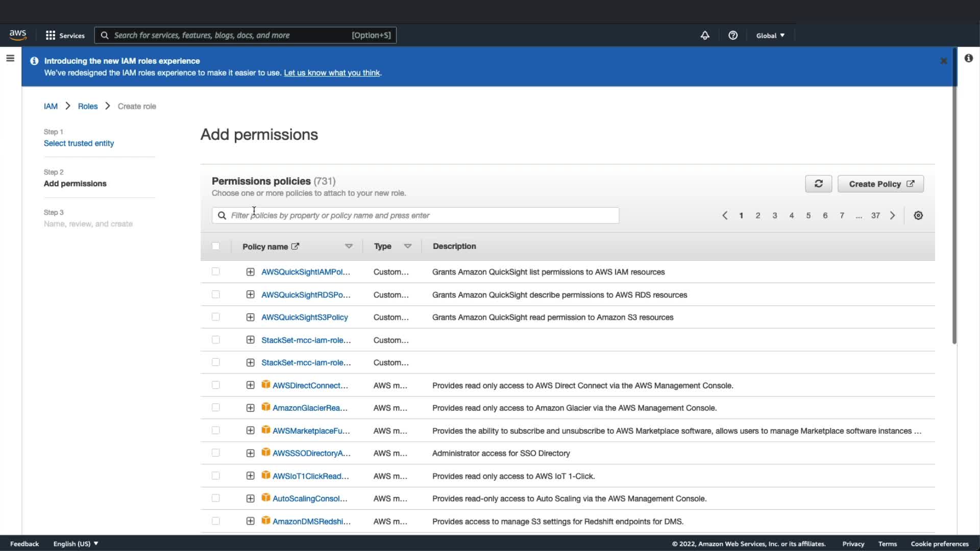Viewport: 980px width, 551px height.
Task: Go to page 3 of policies
Action: pos(774,215)
